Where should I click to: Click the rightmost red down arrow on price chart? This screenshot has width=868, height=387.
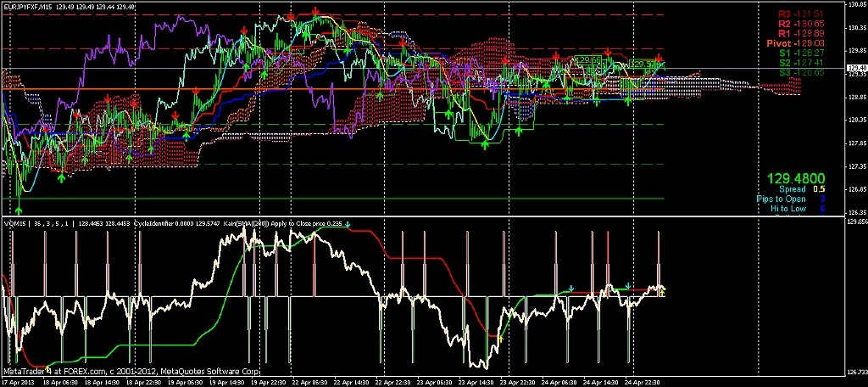[659, 56]
